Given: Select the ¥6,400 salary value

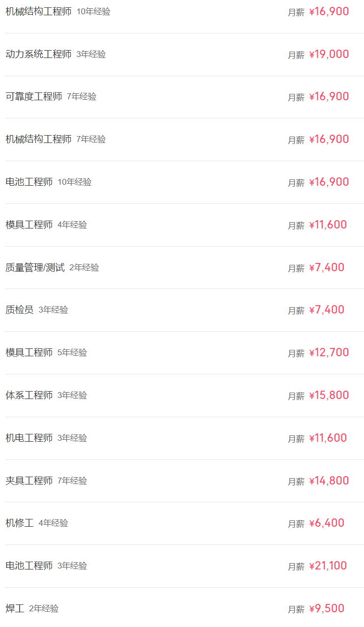Looking at the screenshot, I should pyautogui.click(x=327, y=523).
